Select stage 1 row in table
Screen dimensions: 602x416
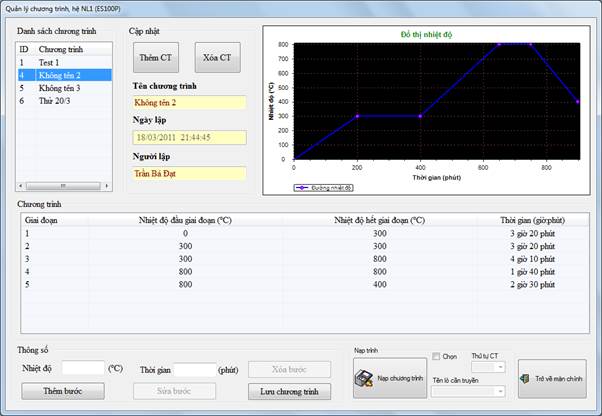305,233
